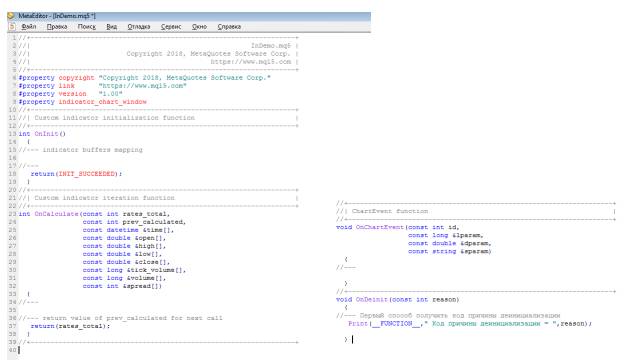Screen dimensions: 640x360
Task: Click the MetaEditor title bar text
Action: [57, 16]
